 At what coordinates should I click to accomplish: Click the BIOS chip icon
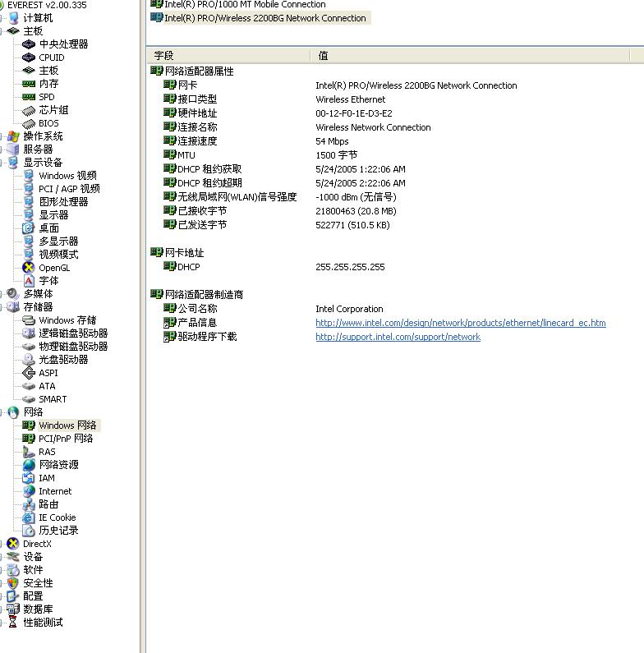pos(28,124)
